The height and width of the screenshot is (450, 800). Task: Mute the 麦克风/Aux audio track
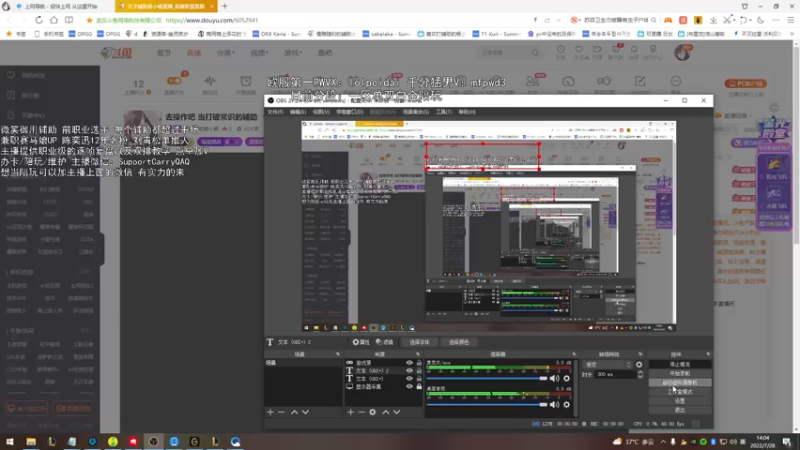pos(555,379)
